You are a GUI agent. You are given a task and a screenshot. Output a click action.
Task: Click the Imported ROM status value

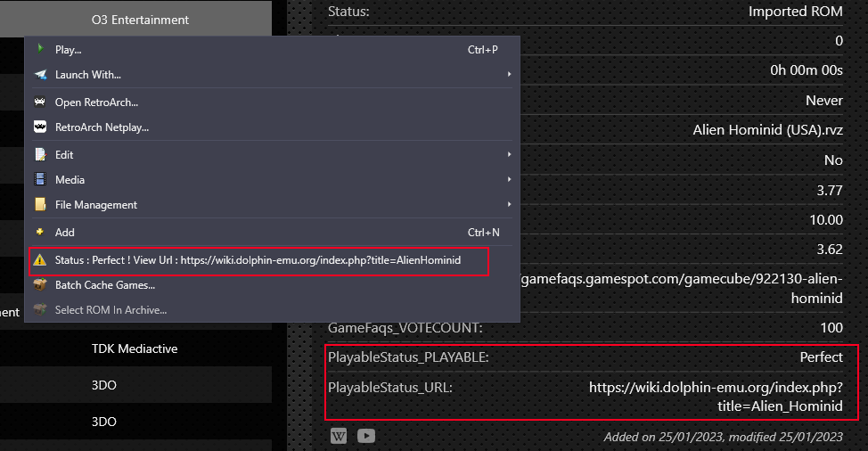coord(796,11)
